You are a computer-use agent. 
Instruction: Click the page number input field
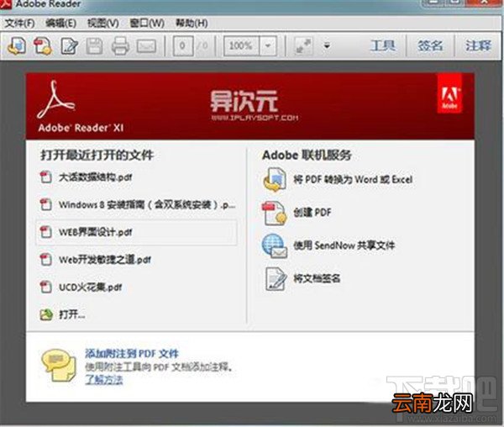(183, 46)
